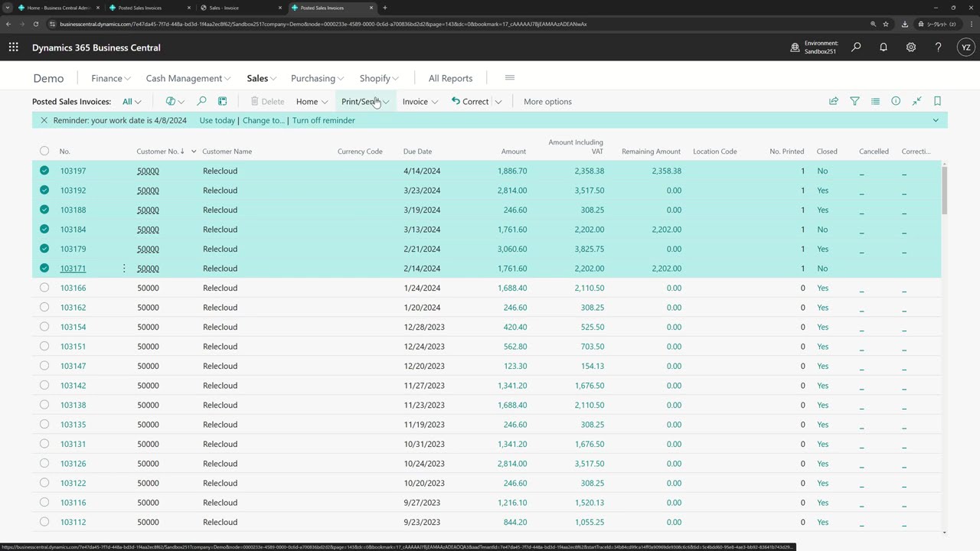The width and height of the screenshot is (980, 551).
Task: Expand the chevron next to Correct
Action: pyautogui.click(x=498, y=101)
